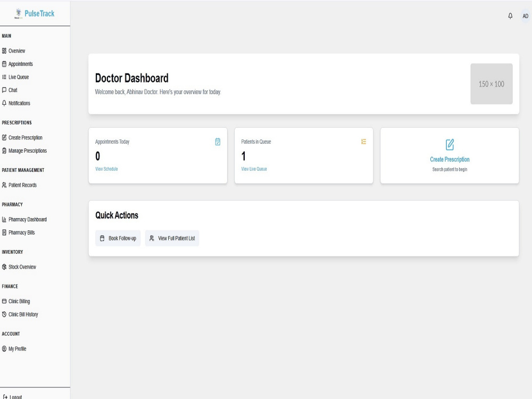The width and height of the screenshot is (532, 399).
Task: Follow the View Schedule link
Action: [106, 169]
